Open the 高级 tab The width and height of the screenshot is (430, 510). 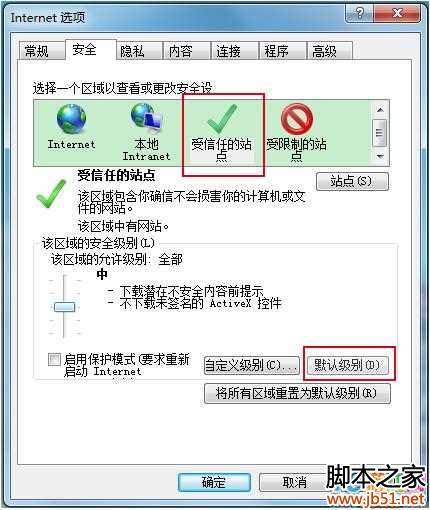[324, 51]
